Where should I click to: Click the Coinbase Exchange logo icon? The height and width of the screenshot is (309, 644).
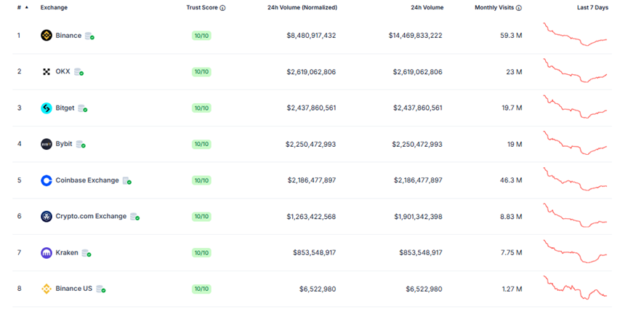(47, 180)
